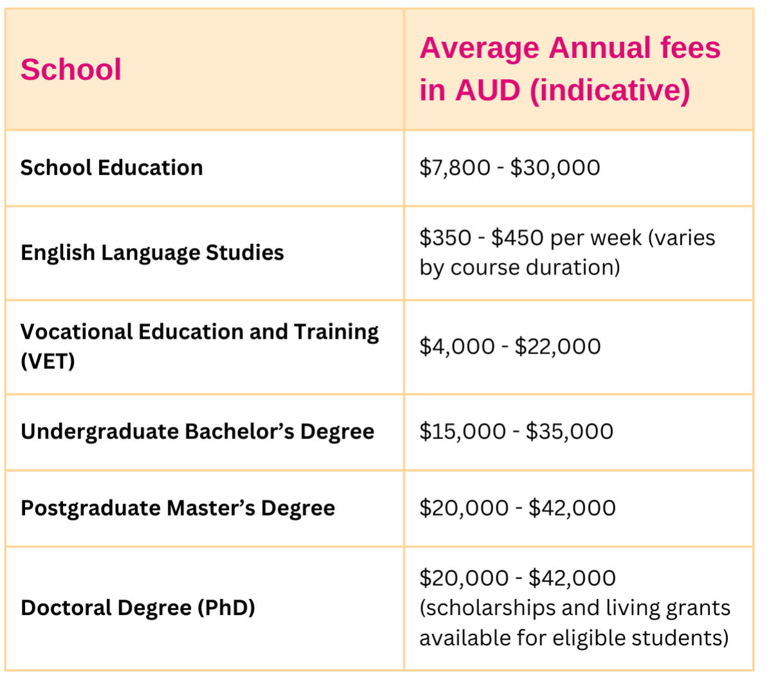Select "Vocational Education and Training" label text
Viewport: 769px width, 700px height.
click(x=199, y=332)
